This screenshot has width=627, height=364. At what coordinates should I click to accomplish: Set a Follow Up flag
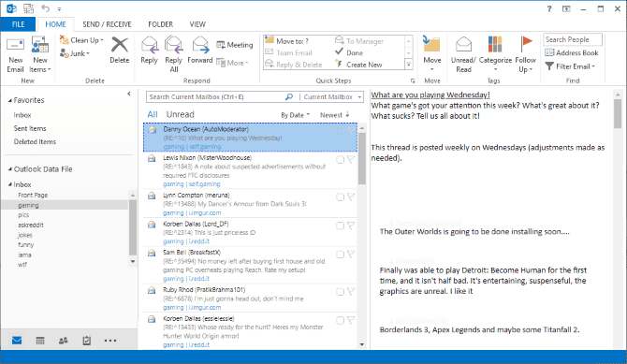(x=525, y=55)
